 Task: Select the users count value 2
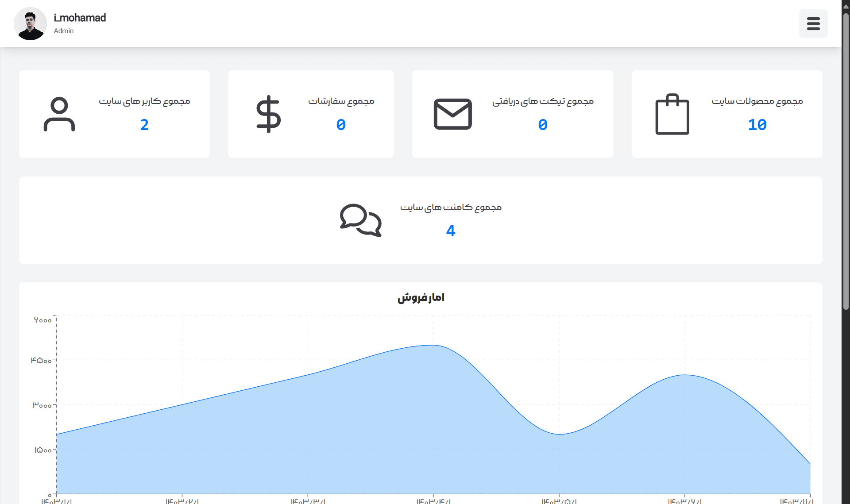click(x=144, y=125)
